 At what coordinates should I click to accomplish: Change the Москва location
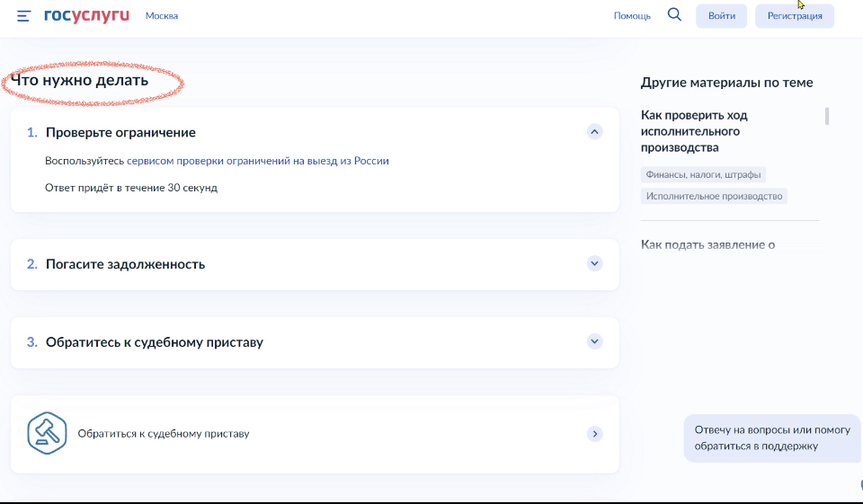click(162, 16)
